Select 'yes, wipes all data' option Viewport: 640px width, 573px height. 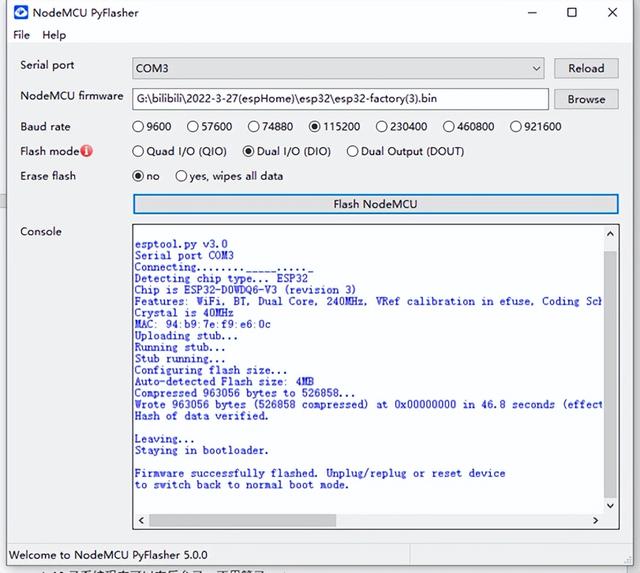(x=229, y=176)
